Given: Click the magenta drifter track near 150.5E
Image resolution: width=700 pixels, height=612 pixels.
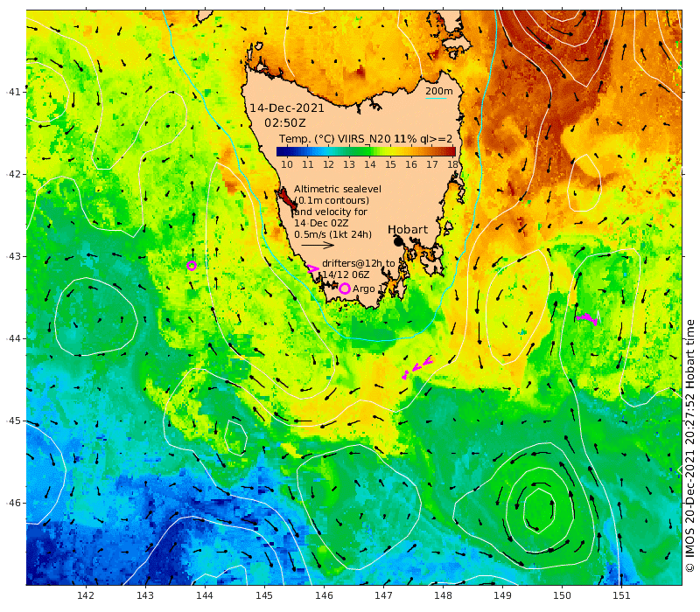Looking at the screenshot, I should (587, 318).
